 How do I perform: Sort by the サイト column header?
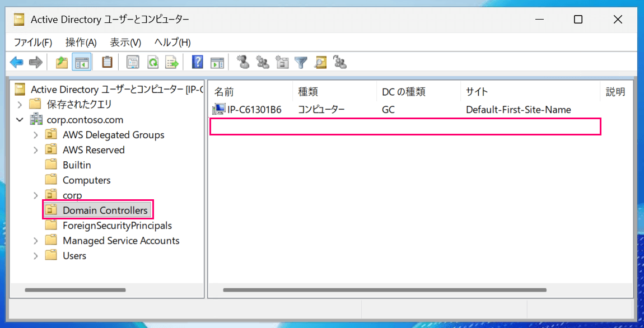pyautogui.click(x=530, y=92)
